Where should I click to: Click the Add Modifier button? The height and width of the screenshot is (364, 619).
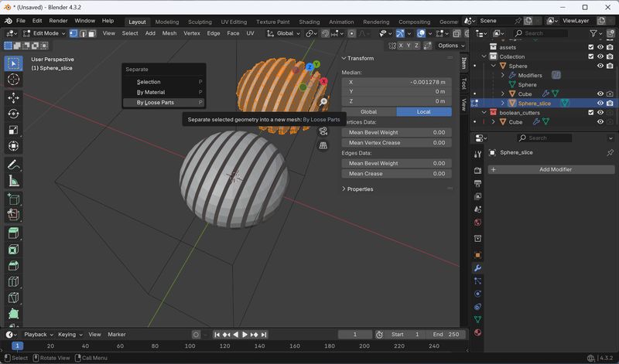click(x=552, y=169)
